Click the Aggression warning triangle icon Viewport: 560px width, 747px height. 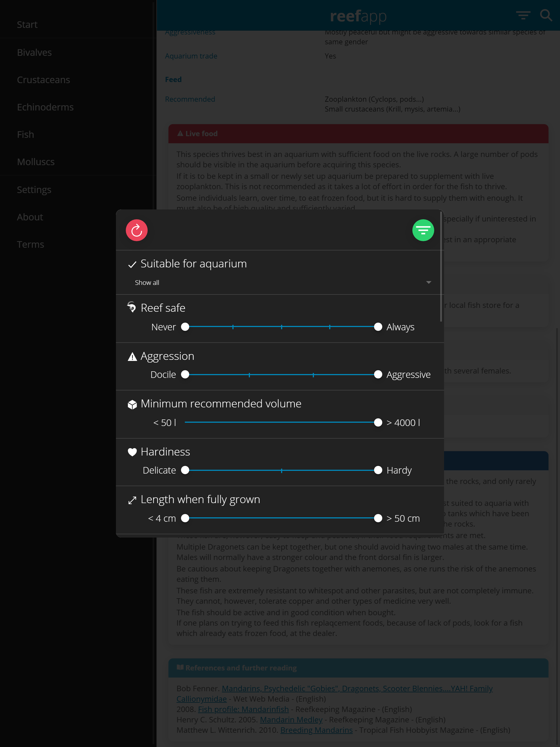coord(132,357)
